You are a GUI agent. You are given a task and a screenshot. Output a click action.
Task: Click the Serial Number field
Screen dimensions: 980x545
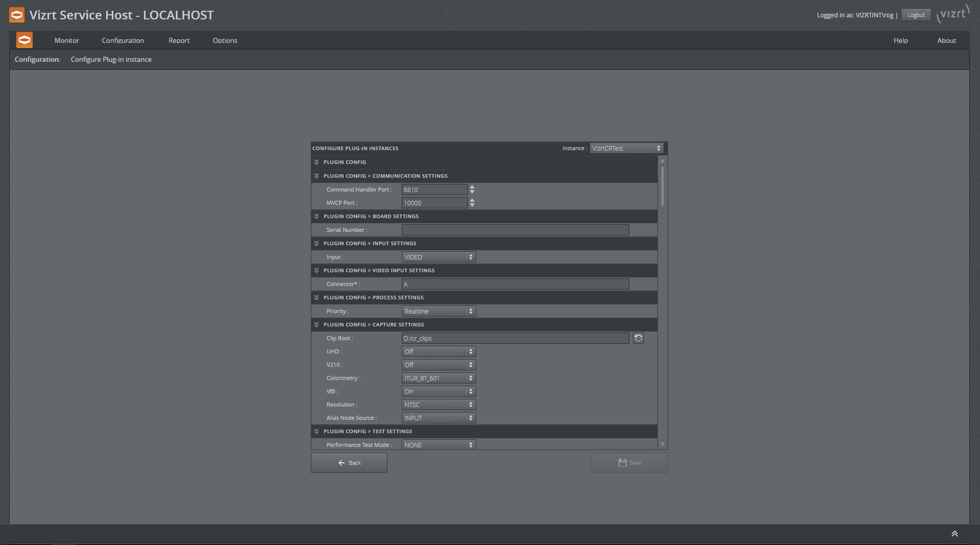tap(516, 230)
